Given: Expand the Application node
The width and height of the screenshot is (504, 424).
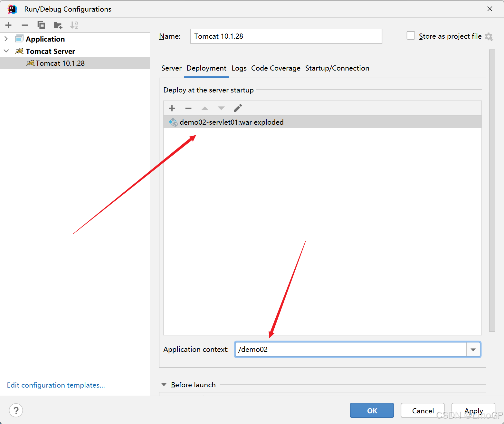Looking at the screenshot, I should (6, 39).
